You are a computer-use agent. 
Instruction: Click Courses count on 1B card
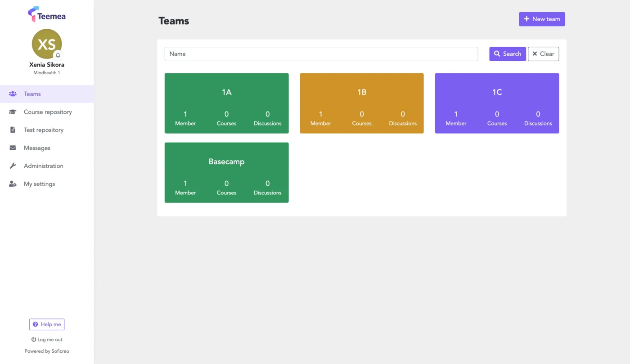[x=362, y=118]
